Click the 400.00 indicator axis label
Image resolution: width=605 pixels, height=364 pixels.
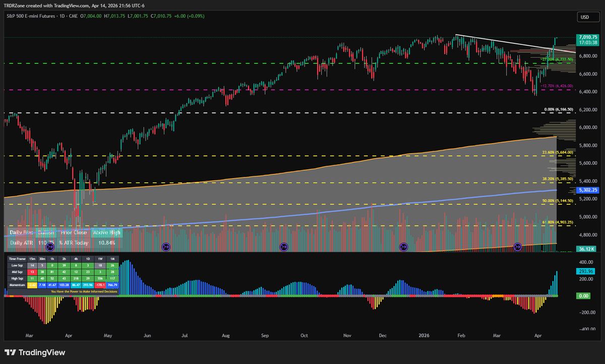coord(586,263)
